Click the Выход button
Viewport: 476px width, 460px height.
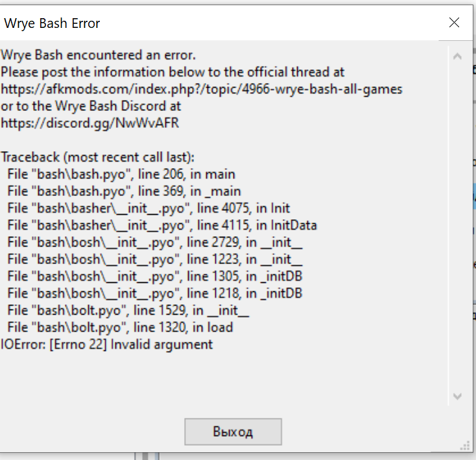233,431
